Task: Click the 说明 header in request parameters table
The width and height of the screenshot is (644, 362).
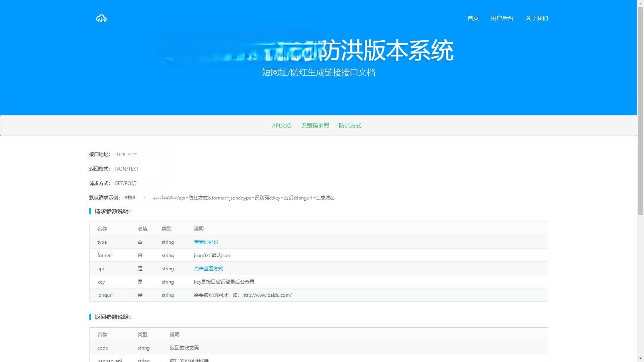Action: coord(199,229)
